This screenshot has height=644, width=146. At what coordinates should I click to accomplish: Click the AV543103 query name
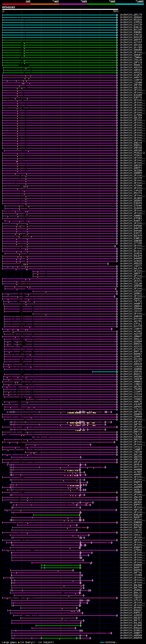(8, 7)
